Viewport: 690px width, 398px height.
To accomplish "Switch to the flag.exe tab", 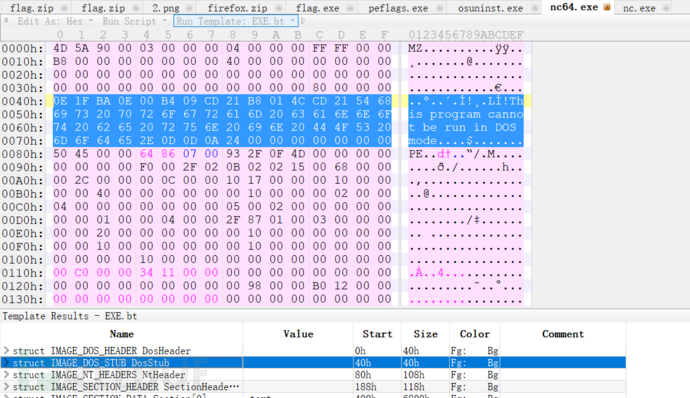I will 317,8.
